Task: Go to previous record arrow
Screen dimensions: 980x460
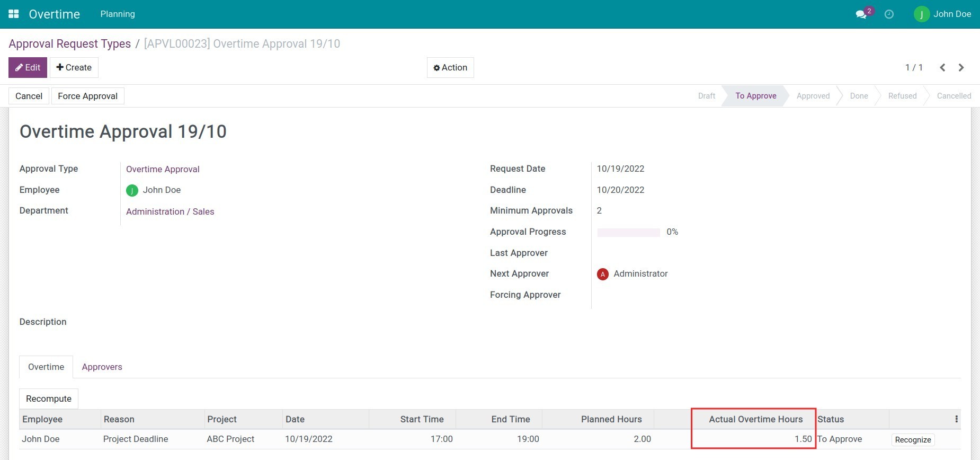Action: tap(942, 67)
